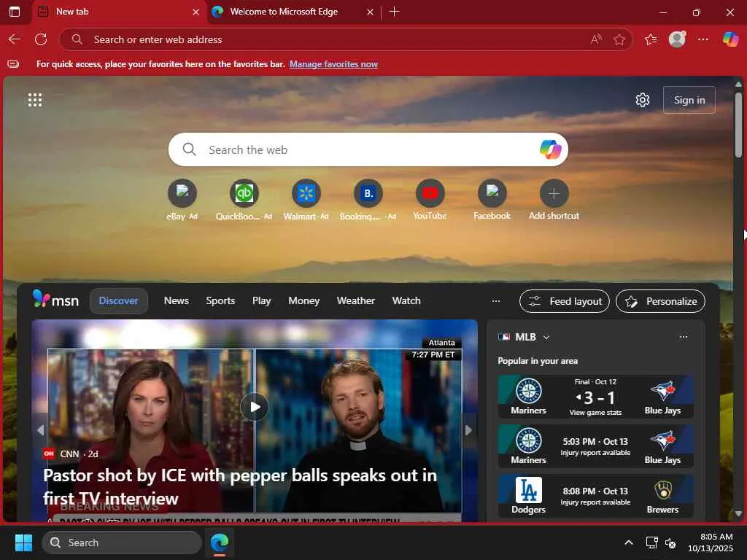
Task: Click the Add shortcut plus icon
Action: click(554, 193)
